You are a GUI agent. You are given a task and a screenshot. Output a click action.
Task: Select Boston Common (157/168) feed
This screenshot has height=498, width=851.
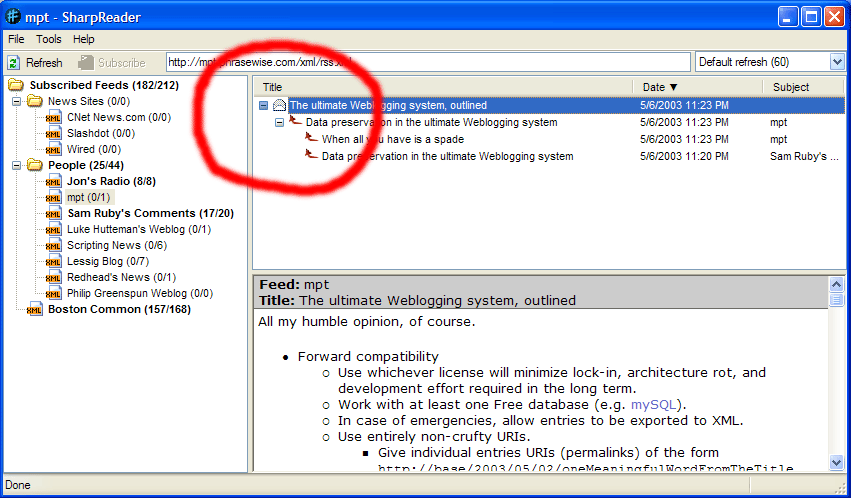119,309
